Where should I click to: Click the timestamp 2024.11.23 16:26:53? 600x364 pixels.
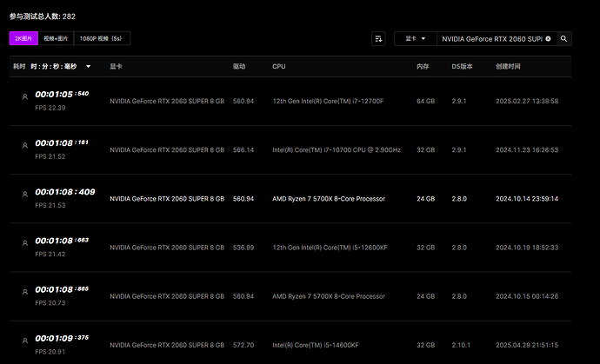tap(527, 150)
